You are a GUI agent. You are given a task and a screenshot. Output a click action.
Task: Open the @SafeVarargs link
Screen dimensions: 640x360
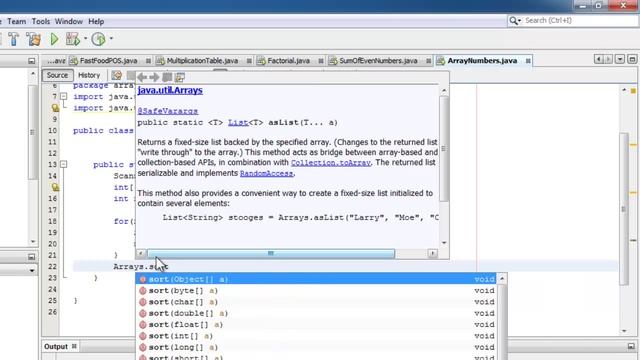168,111
